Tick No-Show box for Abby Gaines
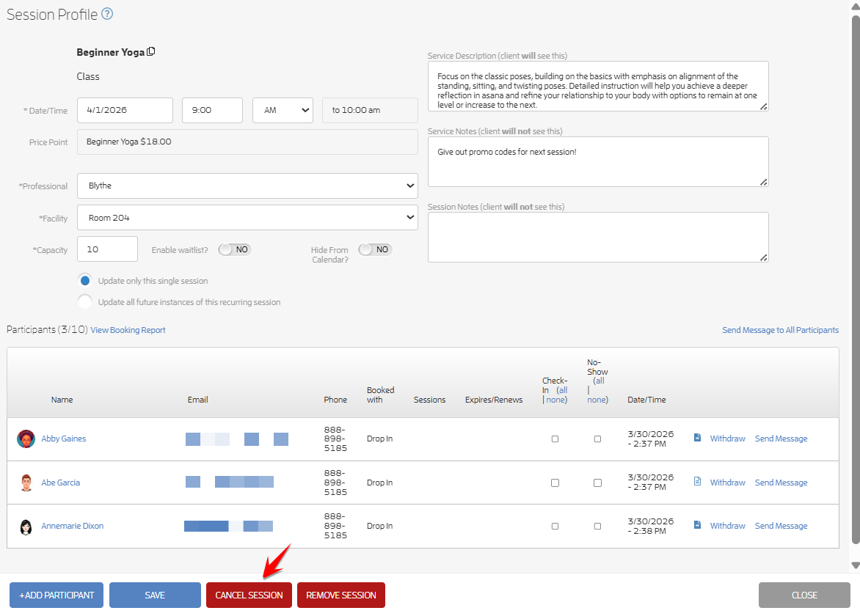This screenshot has height=616, width=860. coord(597,439)
